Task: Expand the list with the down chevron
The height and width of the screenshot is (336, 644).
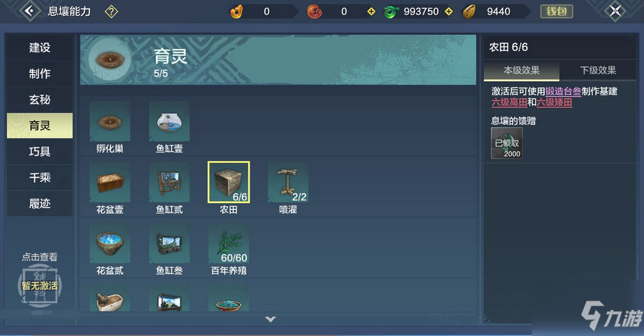Action: coord(270,319)
